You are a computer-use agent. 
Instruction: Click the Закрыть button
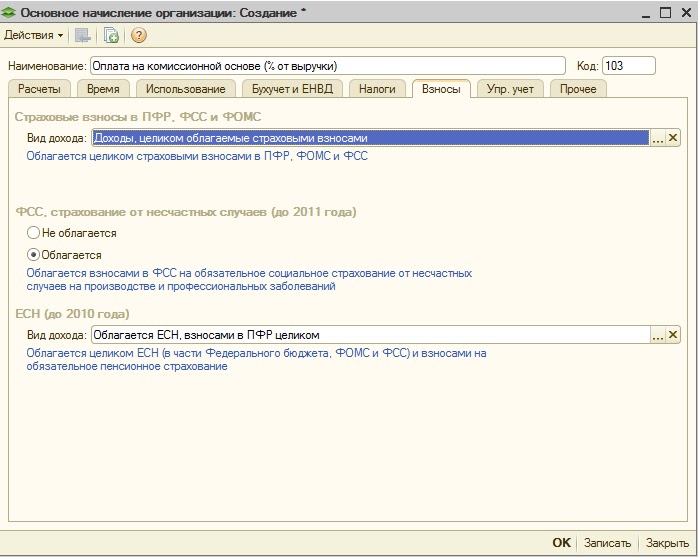coord(667,543)
